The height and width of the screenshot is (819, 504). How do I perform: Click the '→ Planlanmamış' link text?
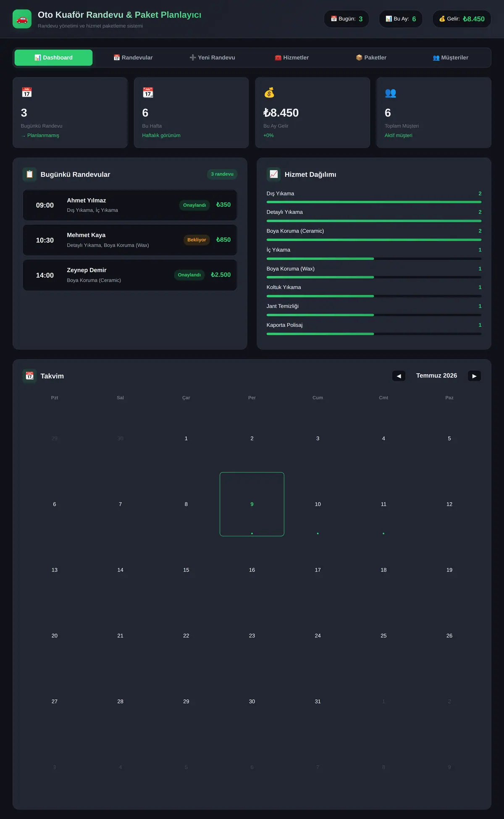[x=40, y=135]
